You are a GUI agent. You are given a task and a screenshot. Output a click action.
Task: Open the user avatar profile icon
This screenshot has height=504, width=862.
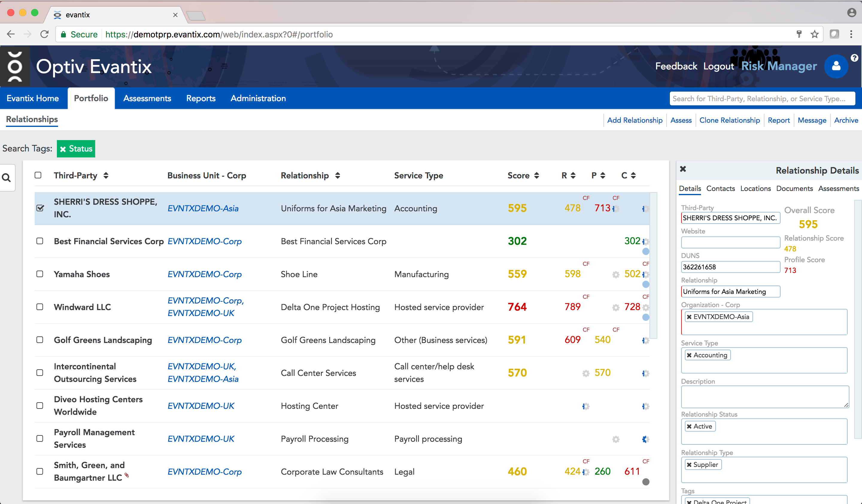[836, 66]
